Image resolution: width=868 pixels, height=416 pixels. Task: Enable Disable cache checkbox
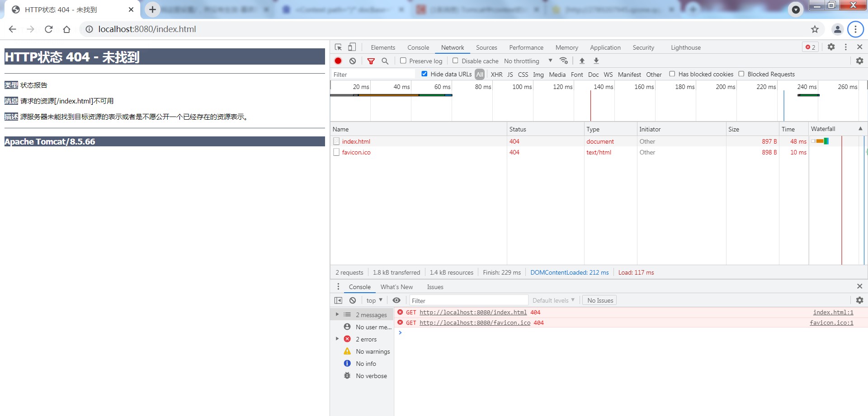(x=455, y=61)
